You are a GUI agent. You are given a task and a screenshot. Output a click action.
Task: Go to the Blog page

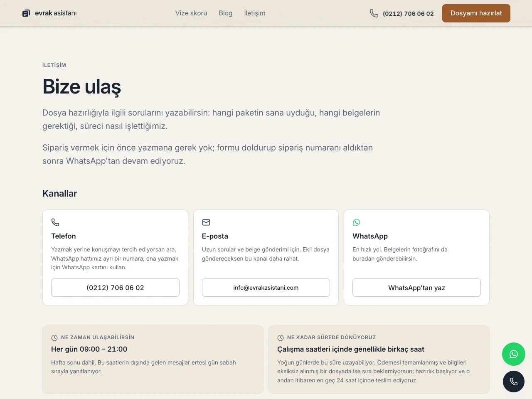(x=226, y=13)
